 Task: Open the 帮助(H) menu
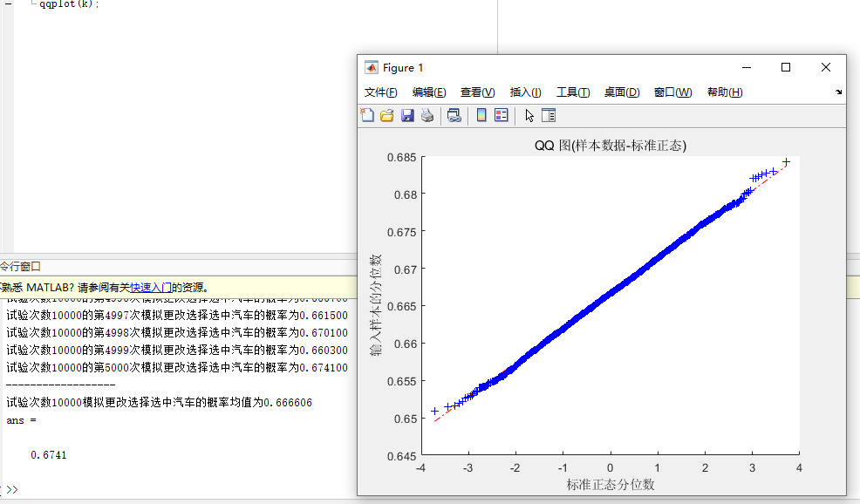click(x=725, y=92)
